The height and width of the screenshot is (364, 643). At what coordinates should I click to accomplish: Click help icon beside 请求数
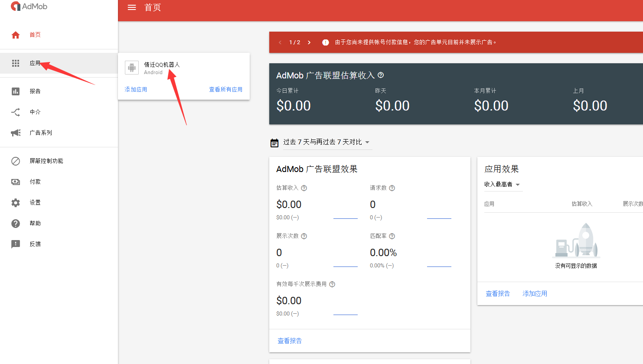coord(392,188)
